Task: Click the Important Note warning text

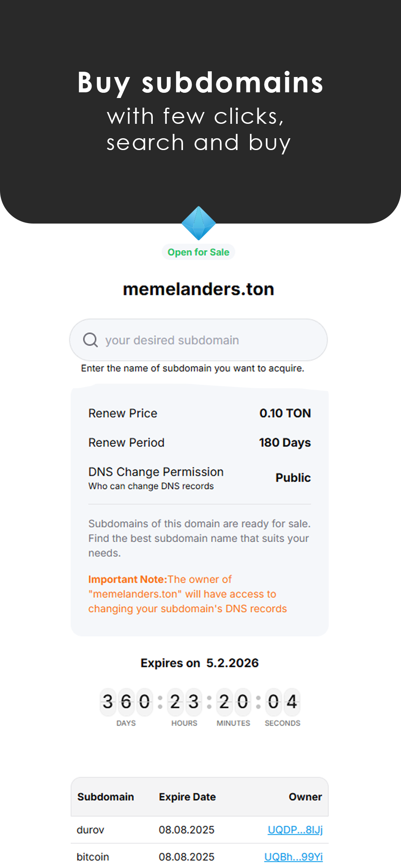Action: [x=187, y=594]
